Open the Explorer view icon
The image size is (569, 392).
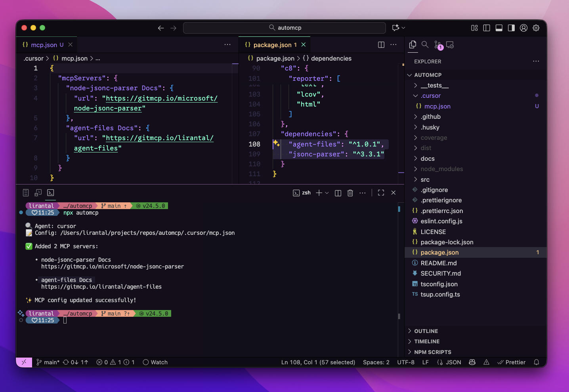pos(412,45)
